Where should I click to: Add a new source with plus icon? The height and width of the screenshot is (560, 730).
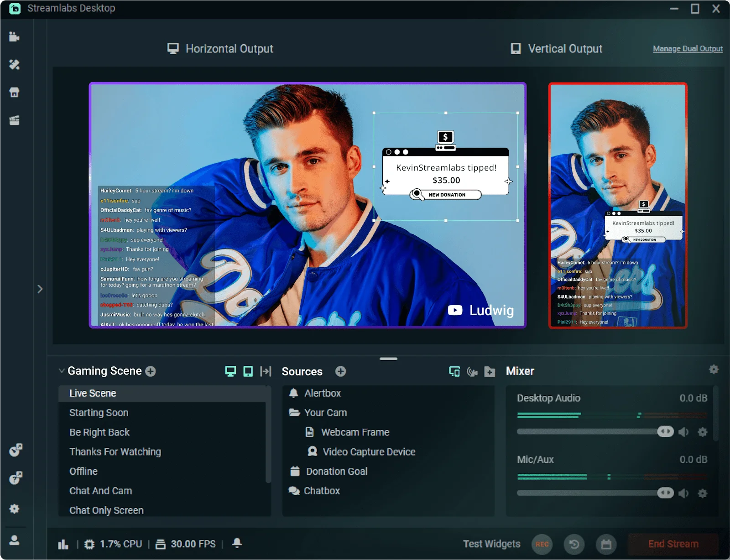pos(340,371)
